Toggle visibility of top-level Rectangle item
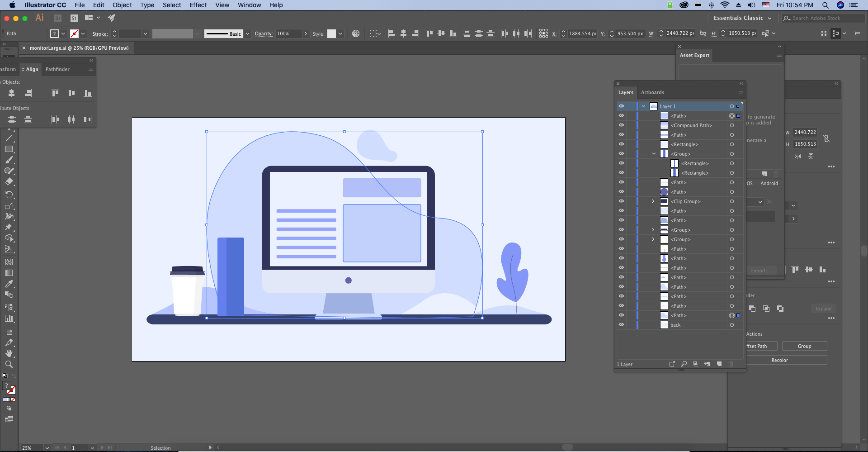868x452 pixels. coord(622,144)
